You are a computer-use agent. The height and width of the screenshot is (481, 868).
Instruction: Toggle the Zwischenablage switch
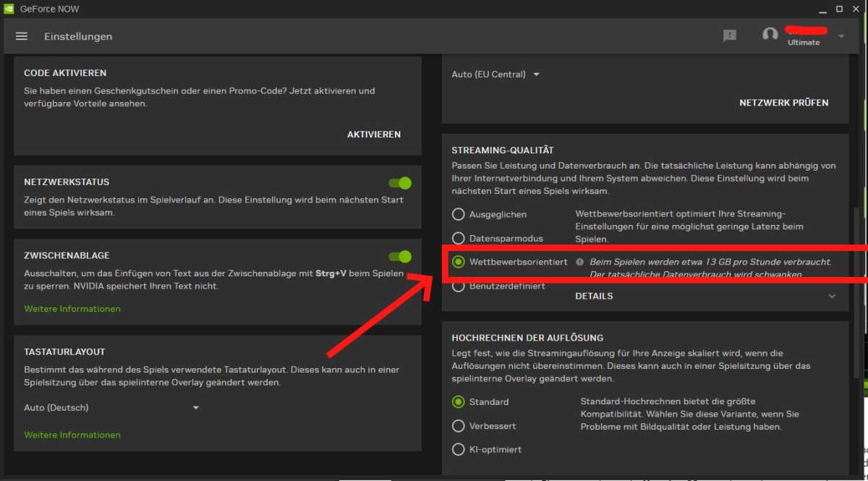(400, 256)
